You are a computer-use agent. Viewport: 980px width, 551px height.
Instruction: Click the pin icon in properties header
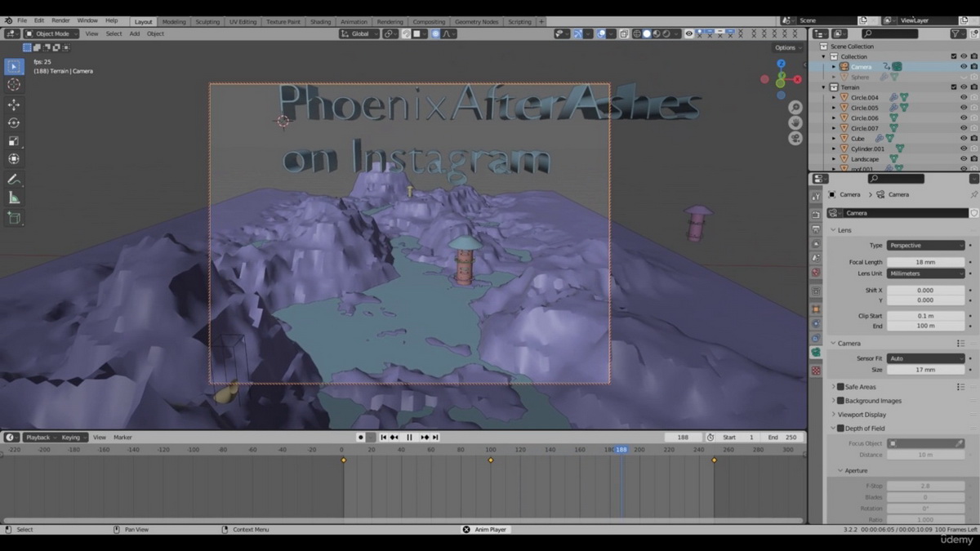973,194
